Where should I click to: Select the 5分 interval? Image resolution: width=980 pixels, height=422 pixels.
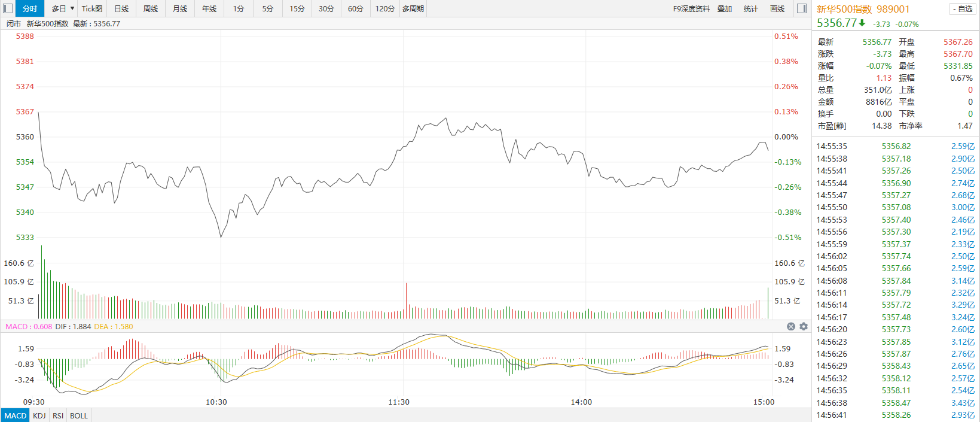click(x=268, y=8)
